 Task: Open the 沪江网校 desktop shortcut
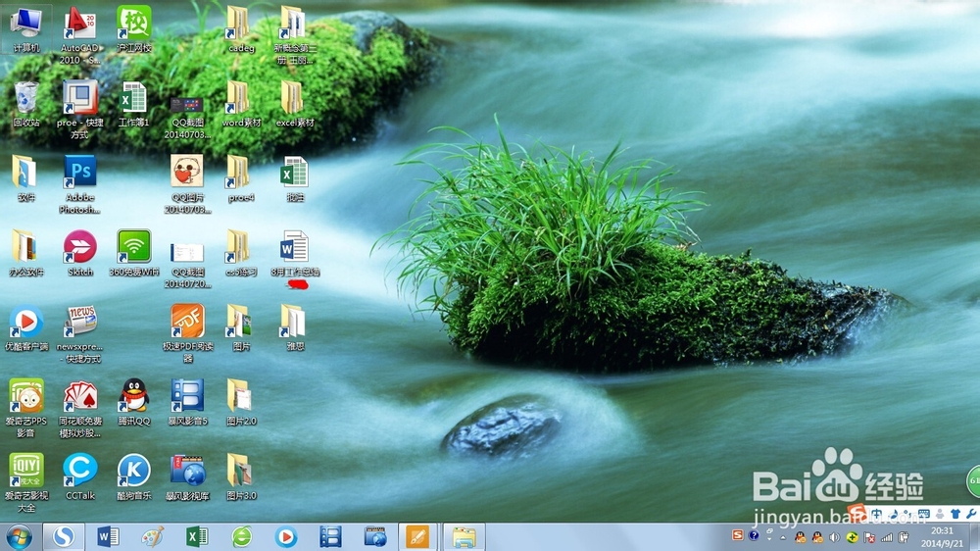click(x=133, y=28)
